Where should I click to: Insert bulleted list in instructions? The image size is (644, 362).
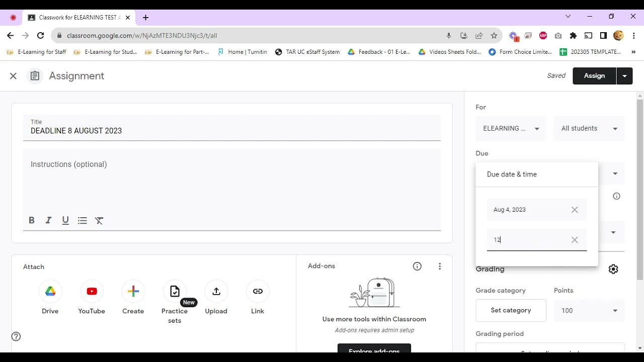(83, 220)
